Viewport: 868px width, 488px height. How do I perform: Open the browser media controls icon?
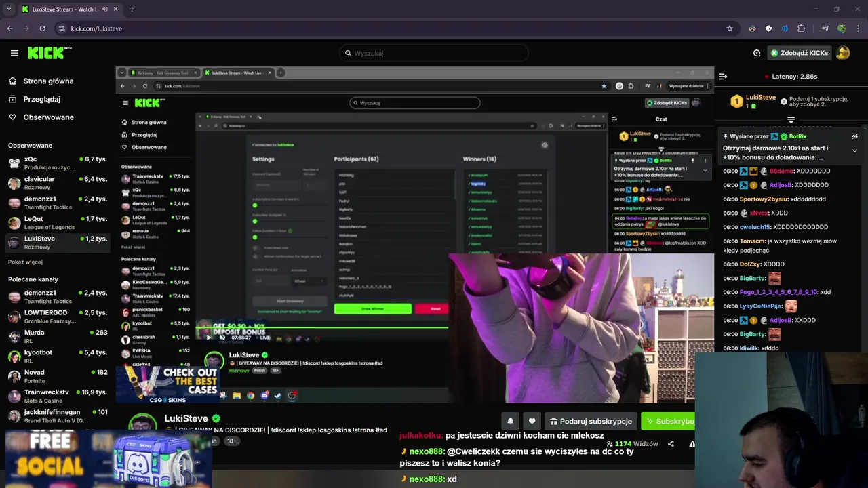[x=825, y=28]
